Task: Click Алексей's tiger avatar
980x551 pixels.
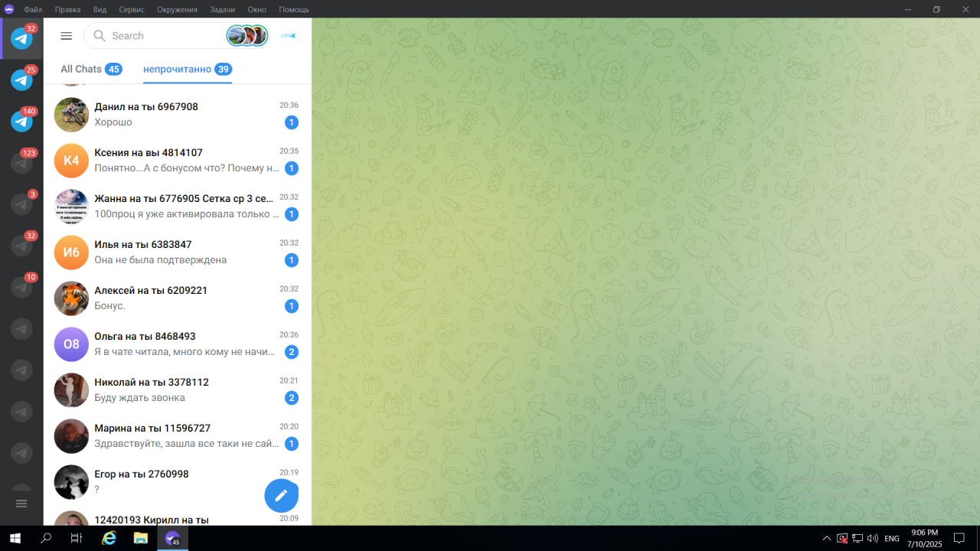Action: [71, 298]
